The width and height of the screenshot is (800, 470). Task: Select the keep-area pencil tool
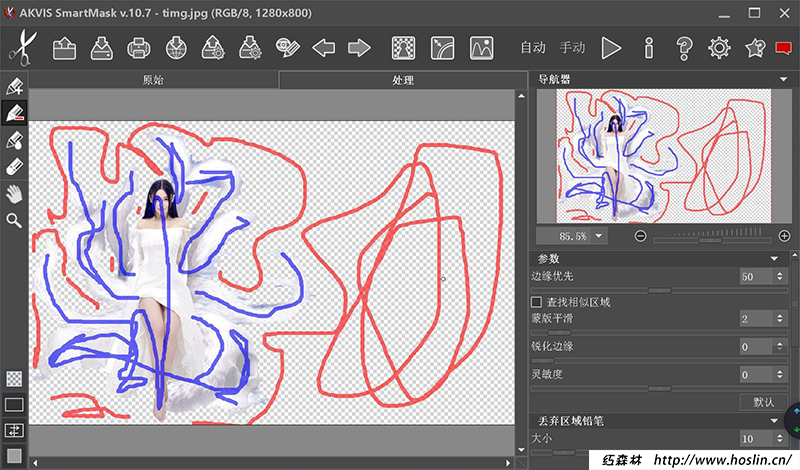coord(14,86)
